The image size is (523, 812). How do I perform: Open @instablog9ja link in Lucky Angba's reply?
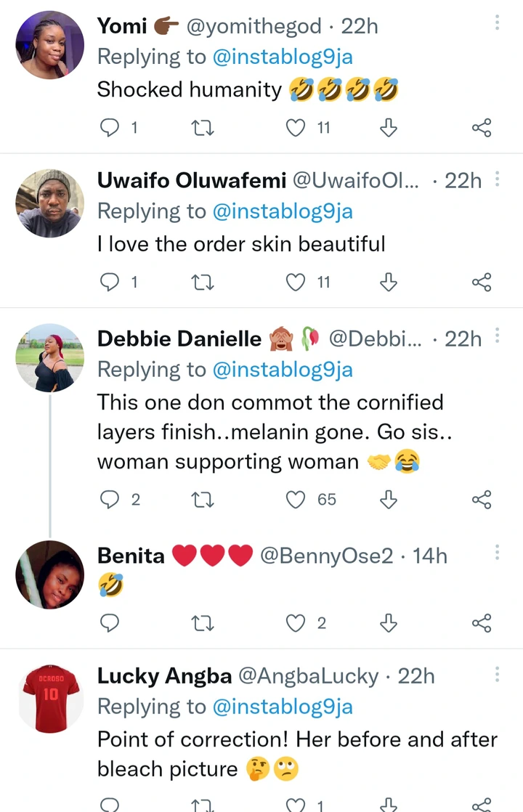point(282,707)
